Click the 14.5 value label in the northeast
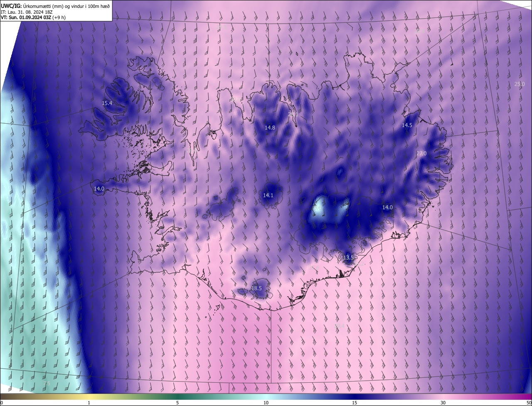Image resolution: width=532 pixels, height=406 pixels. coord(407,125)
